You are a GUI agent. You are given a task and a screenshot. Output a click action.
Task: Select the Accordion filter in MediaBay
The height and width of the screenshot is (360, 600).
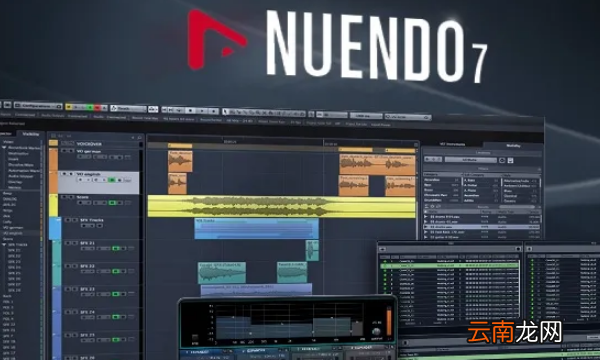tap(441, 180)
